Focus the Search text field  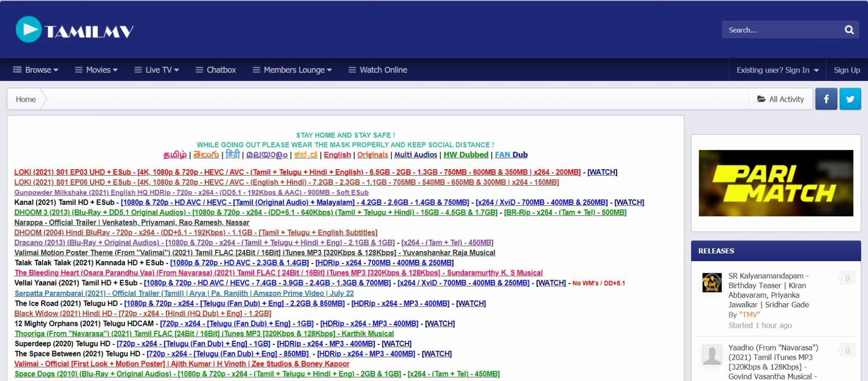coord(781,30)
